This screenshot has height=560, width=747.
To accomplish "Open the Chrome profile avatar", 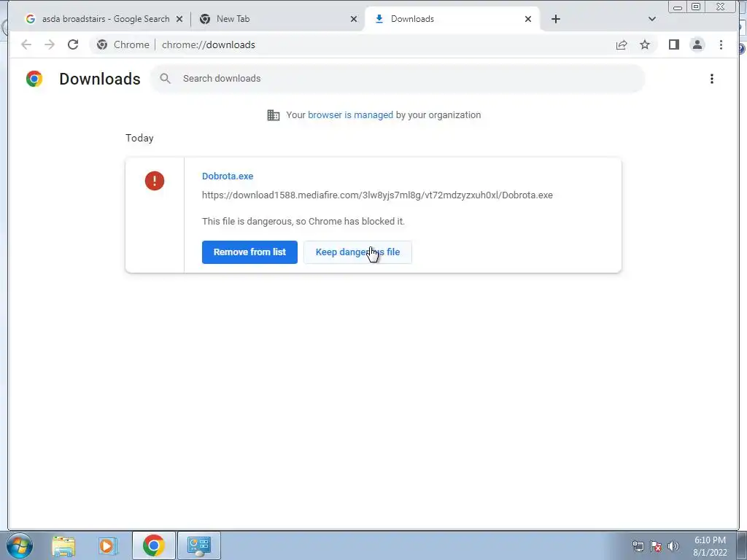I will (x=697, y=44).
